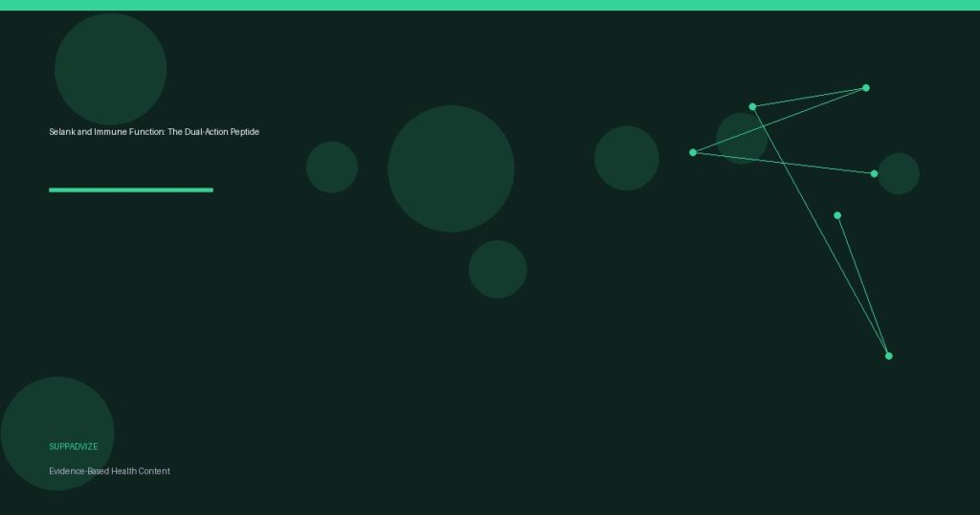980x515 pixels.
Task: Click the largest circle in the banner center
Action: pos(451,168)
